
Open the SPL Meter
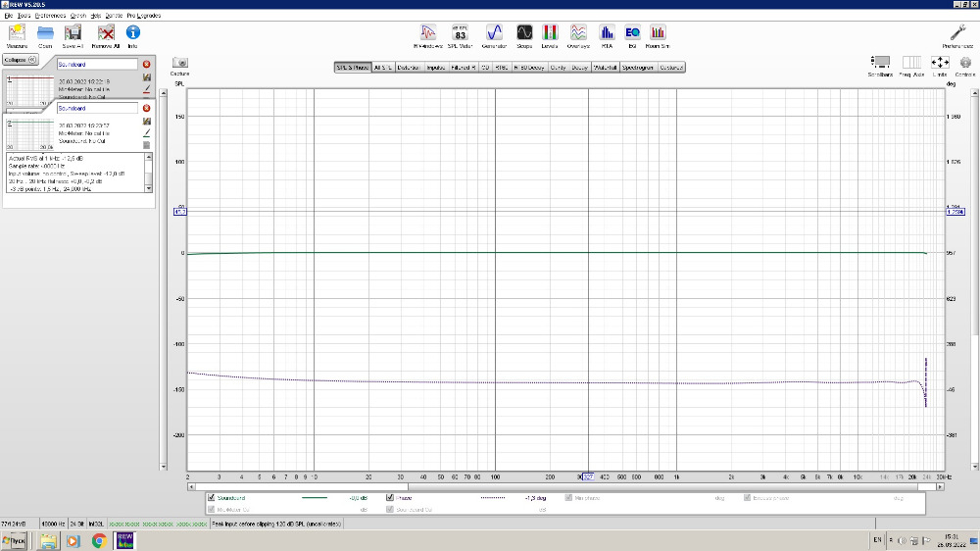tap(460, 36)
